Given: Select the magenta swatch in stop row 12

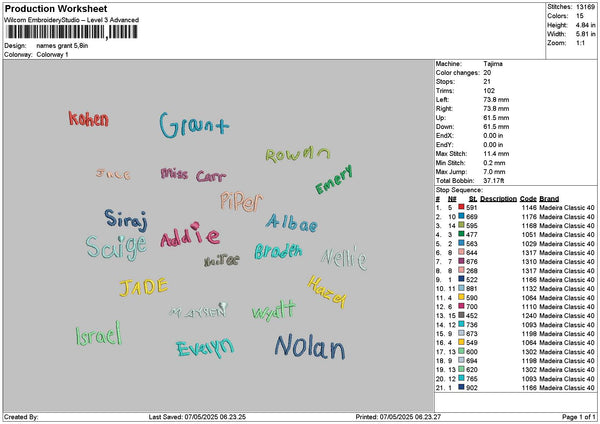Looking at the screenshot, I should tap(461, 306).
